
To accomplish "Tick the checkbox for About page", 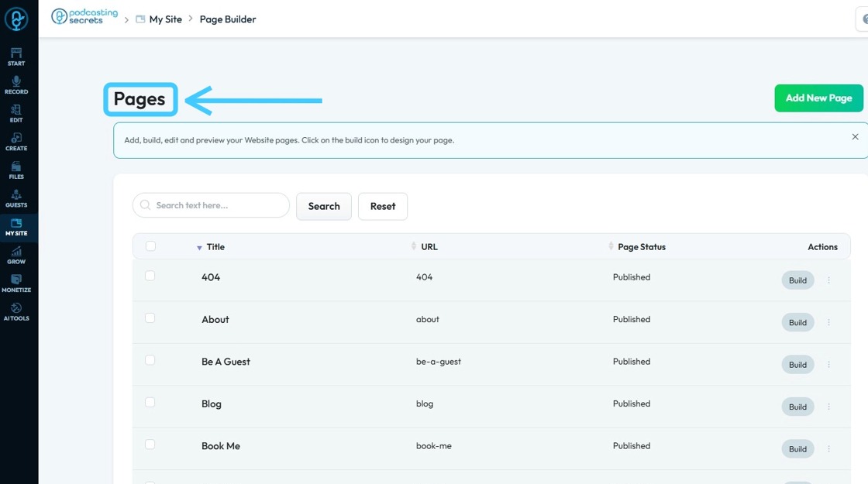I will pos(150,318).
